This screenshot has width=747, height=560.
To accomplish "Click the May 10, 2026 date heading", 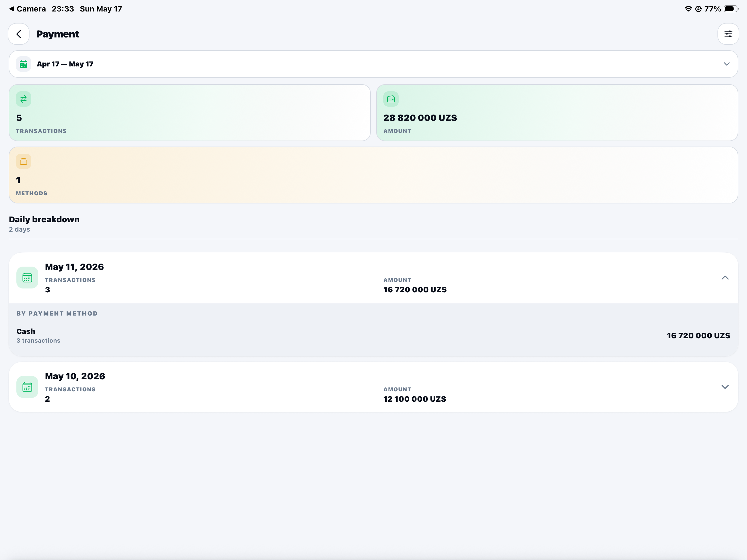I will pyautogui.click(x=75, y=376).
